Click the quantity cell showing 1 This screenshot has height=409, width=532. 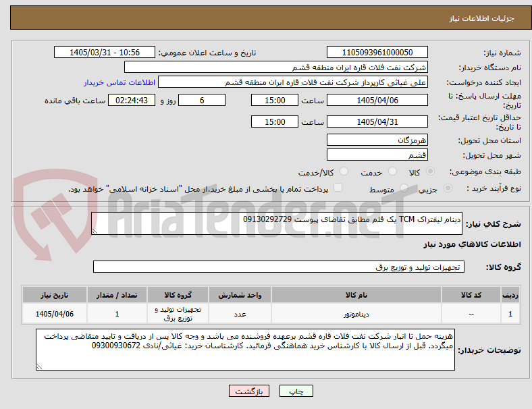point(117,314)
